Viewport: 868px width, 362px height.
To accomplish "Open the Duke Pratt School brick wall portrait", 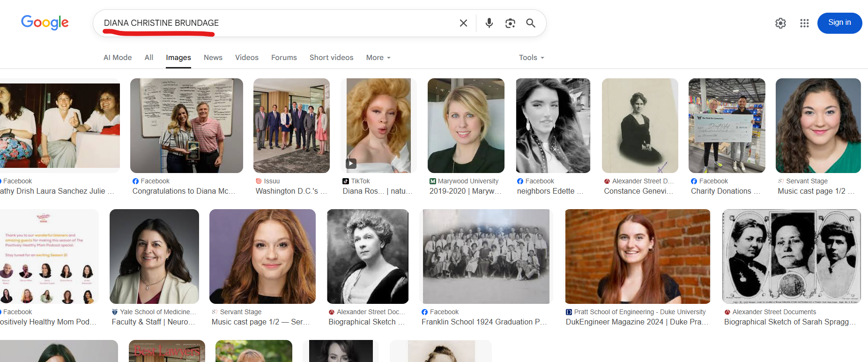I will click(x=637, y=256).
